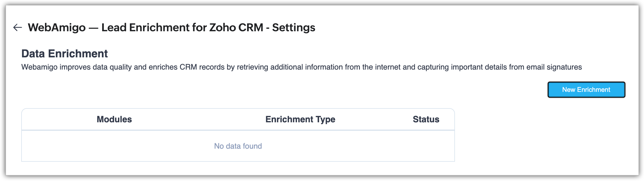Click 'internet' in the description text

pyautogui.click(x=388, y=67)
